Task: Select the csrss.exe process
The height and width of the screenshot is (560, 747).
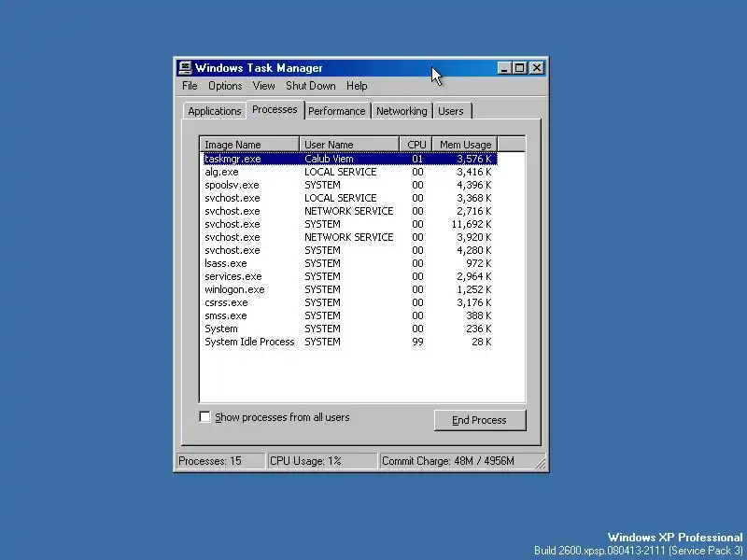Action: [349, 302]
